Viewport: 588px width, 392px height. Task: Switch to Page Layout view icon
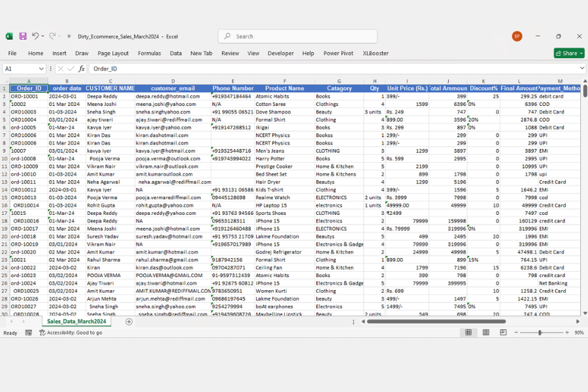pyautogui.click(x=485, y=333)
